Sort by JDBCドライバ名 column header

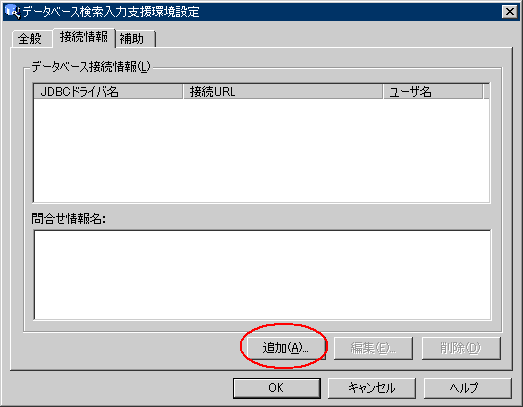[x=108, y=91]
